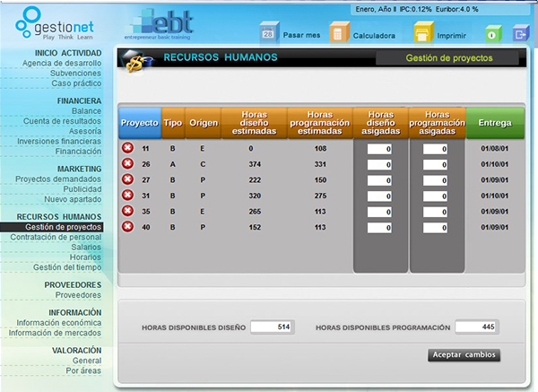Viewport: 538px width, 392px height.
Task: Open Información de mercados
Action: 55,333
